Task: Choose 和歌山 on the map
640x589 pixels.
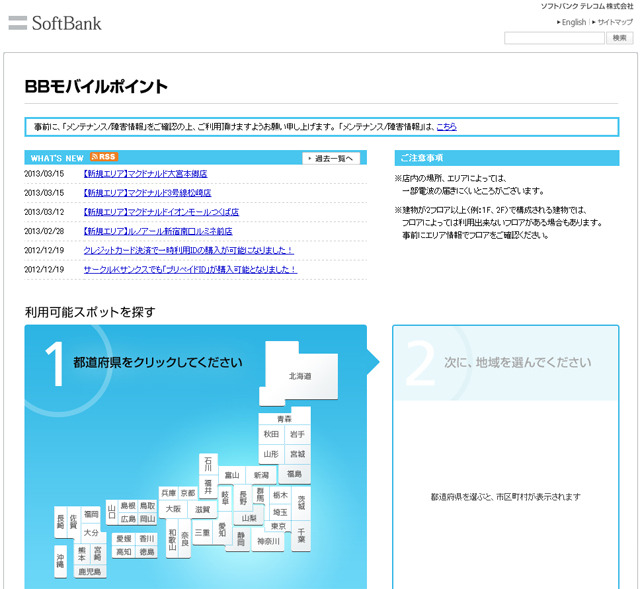Action: point(172,539)
